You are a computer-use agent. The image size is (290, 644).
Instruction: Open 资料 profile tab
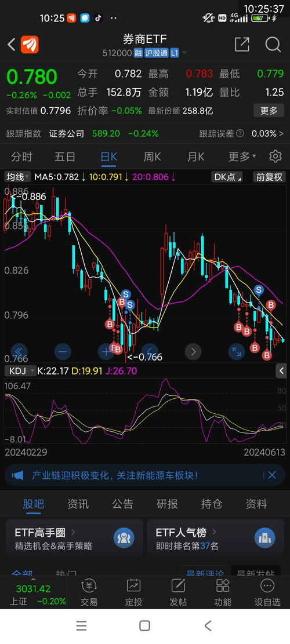coord(256,504)
